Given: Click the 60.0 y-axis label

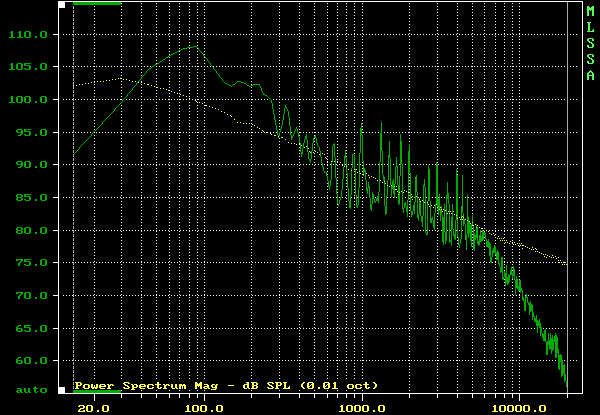Looking at the screenshot, I should [x=32, y=361].
